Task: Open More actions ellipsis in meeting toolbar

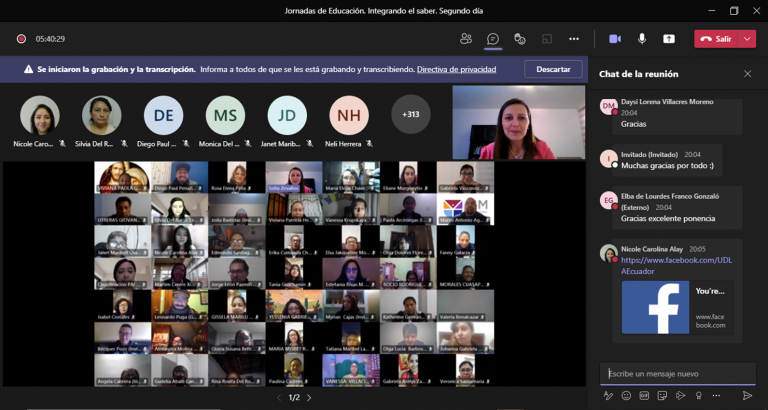Action: [x=574, y=39]
